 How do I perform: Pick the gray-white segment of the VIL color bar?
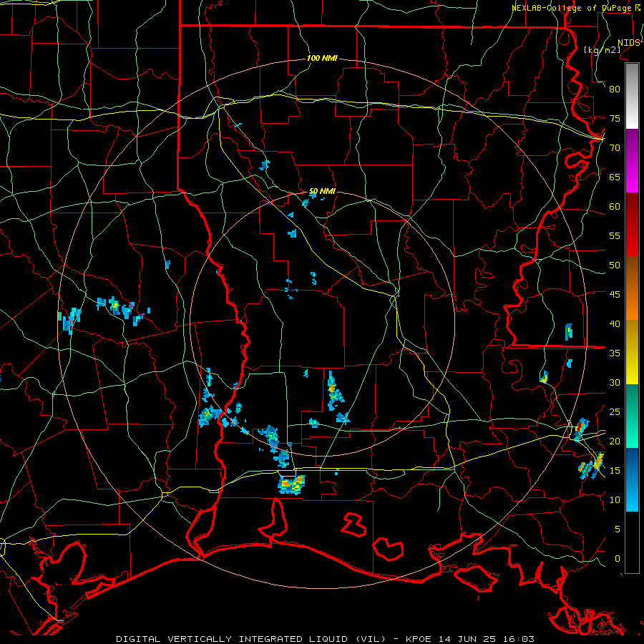[632, 96]
